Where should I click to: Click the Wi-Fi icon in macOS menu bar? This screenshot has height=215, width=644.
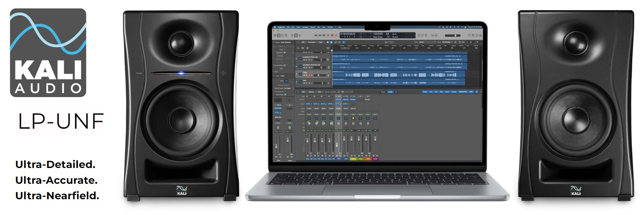point(458,27)
